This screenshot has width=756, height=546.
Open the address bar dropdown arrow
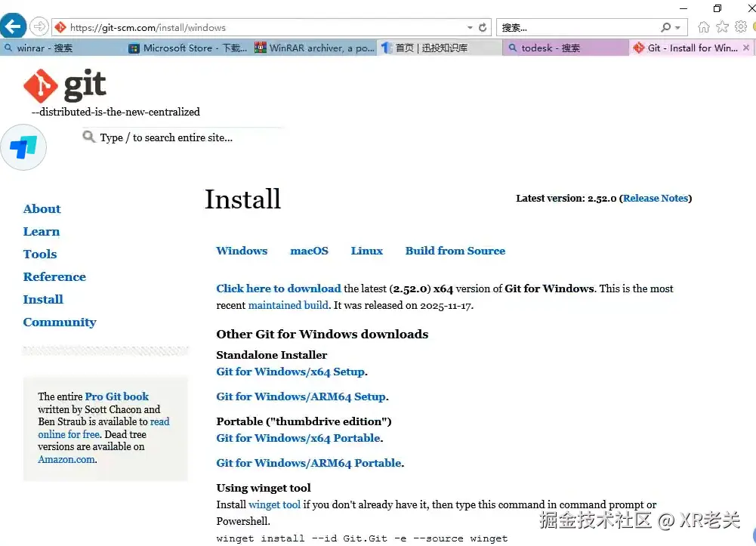point(470,27)
